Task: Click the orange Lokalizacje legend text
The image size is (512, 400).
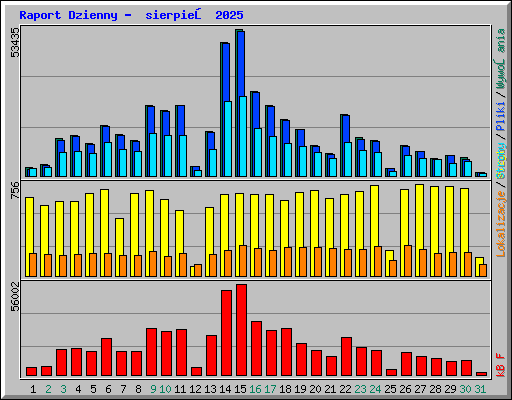Action: 501,224
